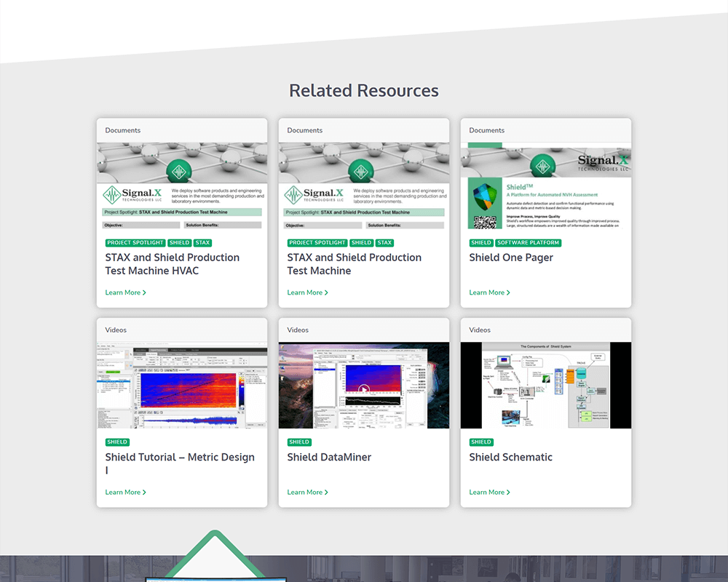Click Signal.X logo on STAX and Shield Production Test Machine card

(312, 195)
